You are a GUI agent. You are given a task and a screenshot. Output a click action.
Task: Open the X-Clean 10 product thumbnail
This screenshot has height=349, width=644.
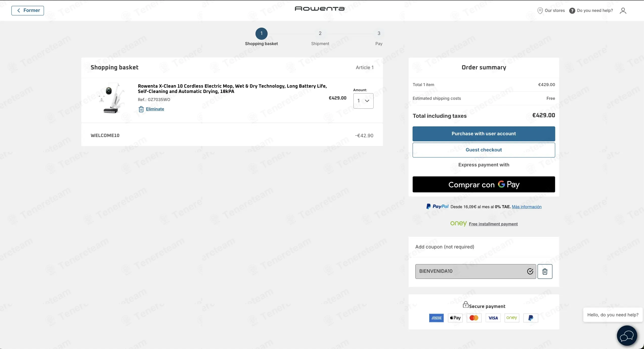(111, 98)
